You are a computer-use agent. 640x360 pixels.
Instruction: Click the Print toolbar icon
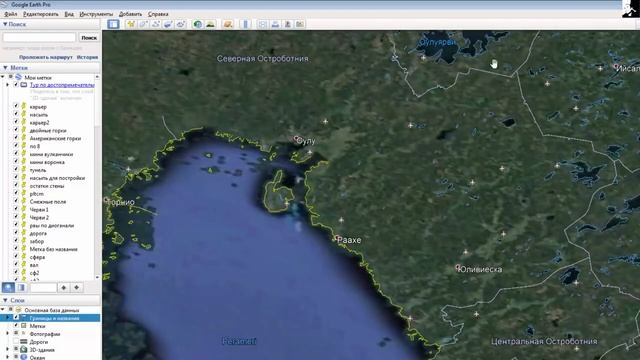coord(275,24)
